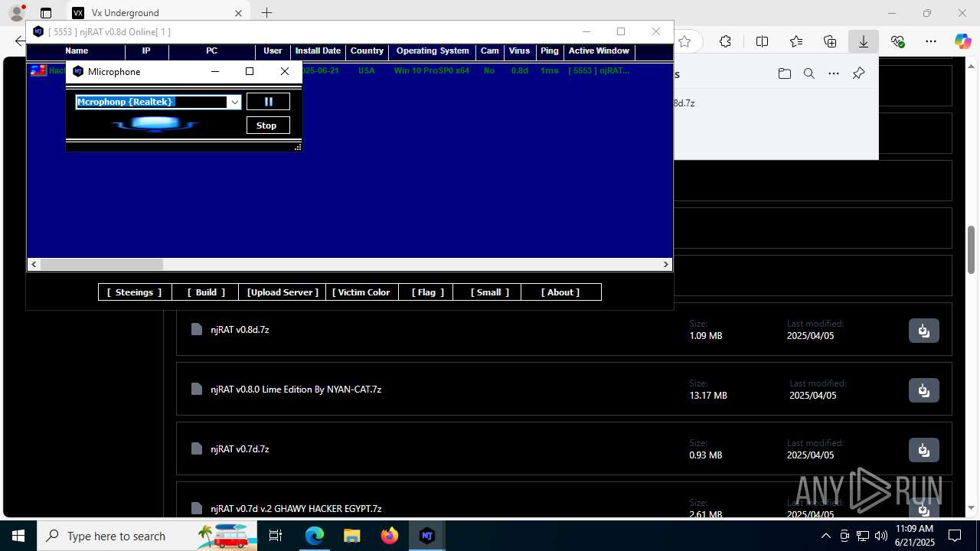The width and height of the screenshot is (980, 551).
Task: Search downloads using magnifier icon
Action: click(808, 73)
